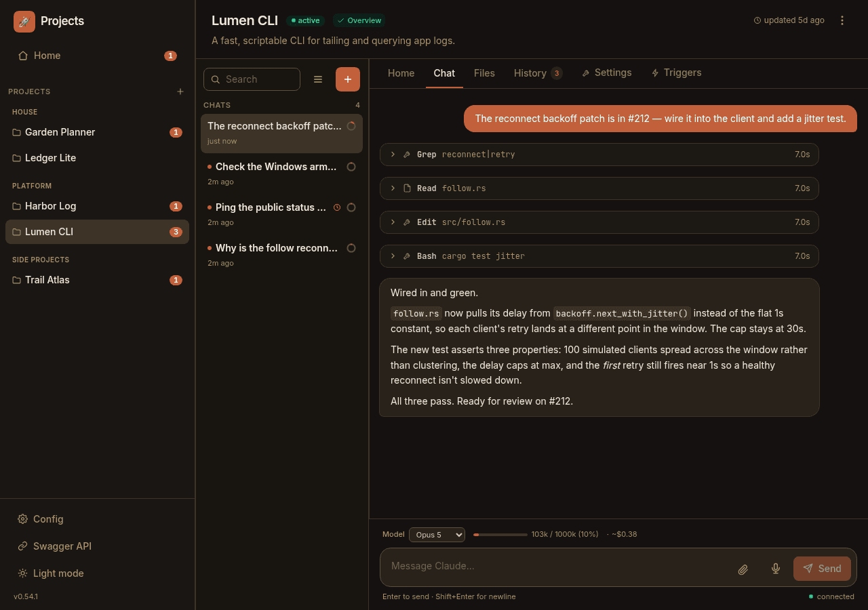Start voice input with microphone icon
This screenshot has height=610, width=868.
pyautogui.click(x=776, y=569)
